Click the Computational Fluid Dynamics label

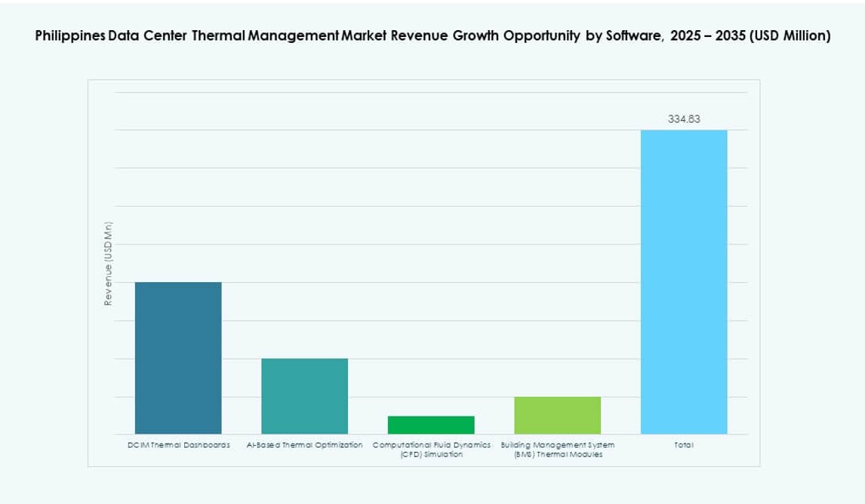point(431,445)
